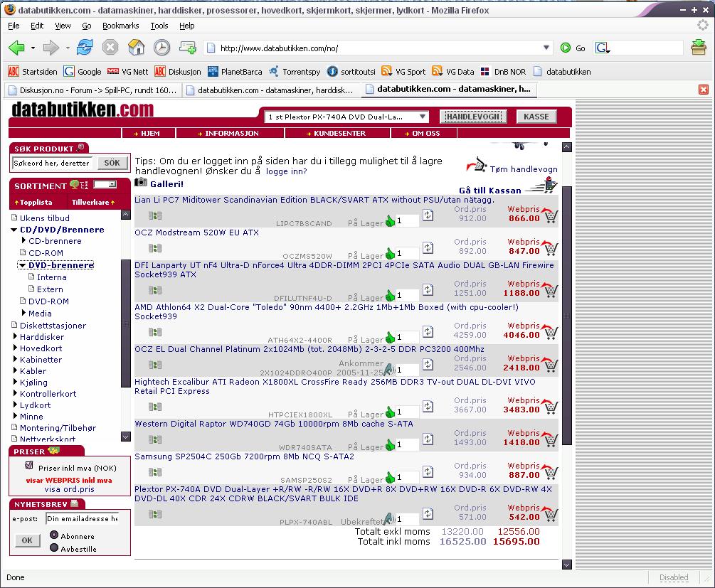The height and width of the screenshot is (588, 715).
Task: Click the Tøm handlevogn cart icon
Action: tap(477, 165)
